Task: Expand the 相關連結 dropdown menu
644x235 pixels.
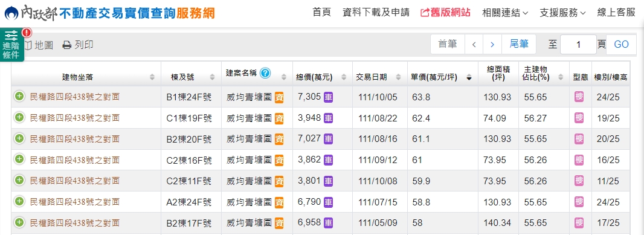Action: (505, 13)
